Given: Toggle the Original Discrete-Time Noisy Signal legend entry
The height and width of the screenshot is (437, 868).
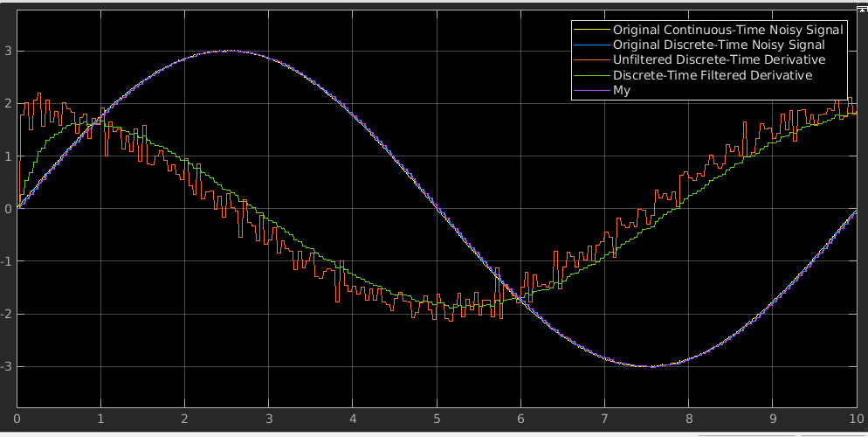Looking at the screenshot, I should (719, 45).
